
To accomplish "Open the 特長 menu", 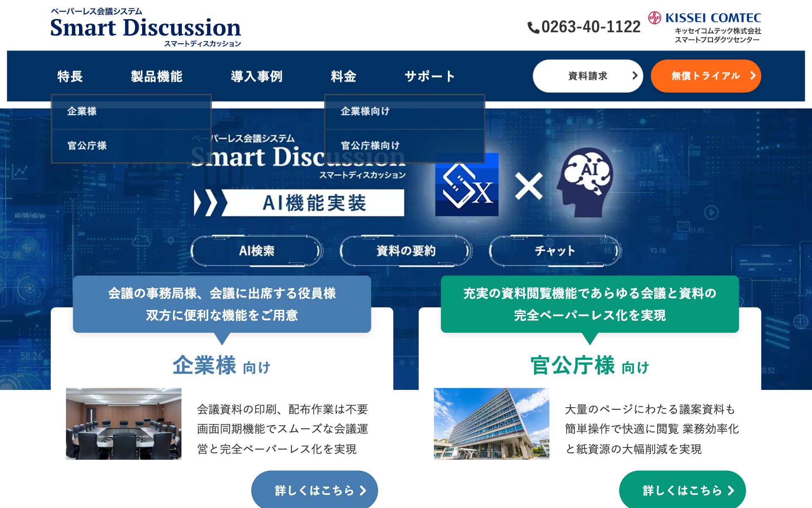I will pyautogui.click(x=70, y=76).
